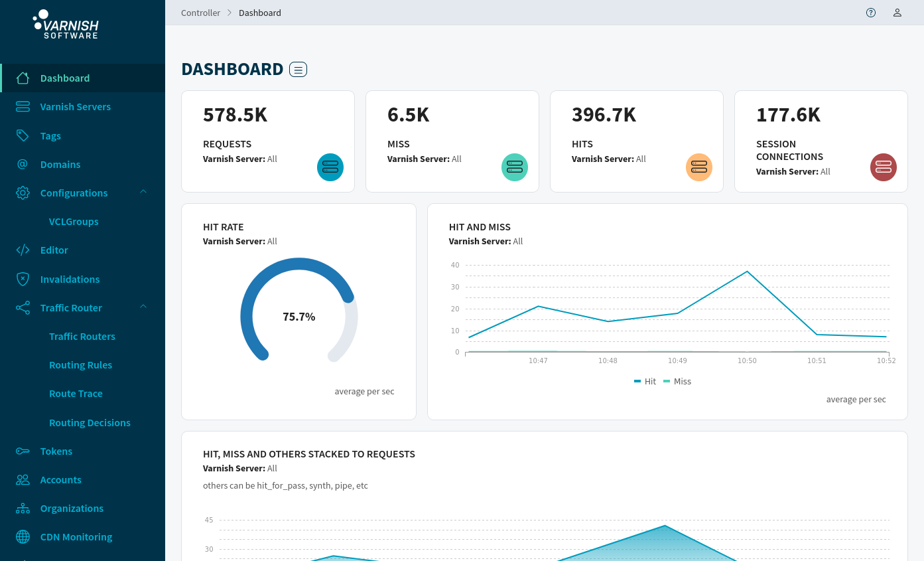The height and width of the screenshot is (561, 924).
Task: Click the stacked requests area chart peak
Action: (x=665, y=526)
